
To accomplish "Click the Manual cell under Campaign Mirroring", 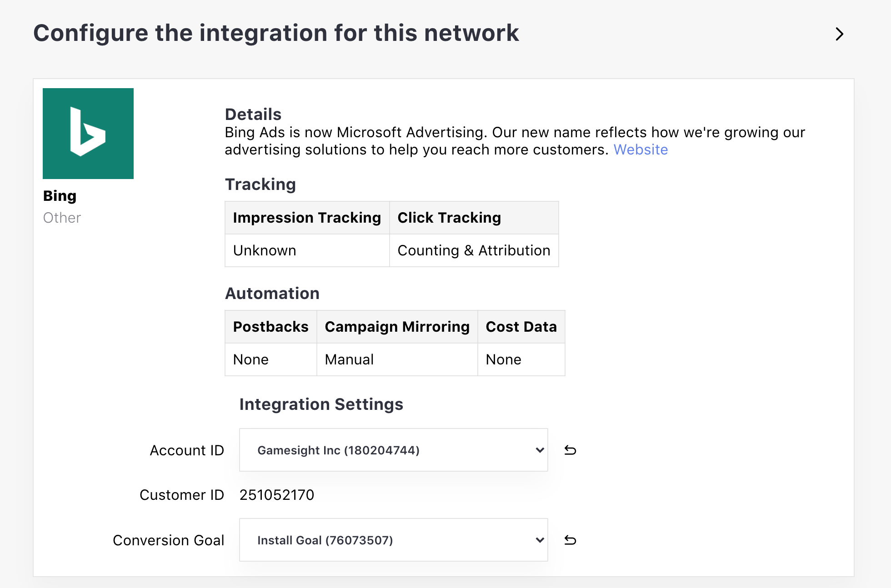I will [x=397, y=359].
